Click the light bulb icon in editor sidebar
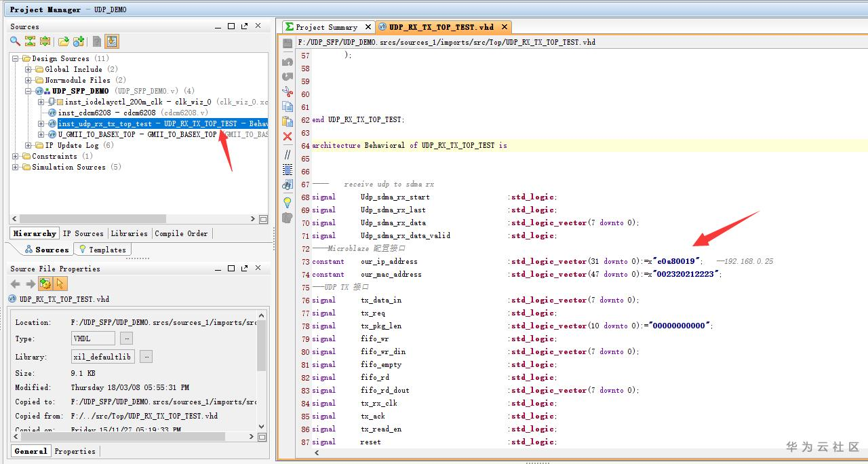 point(288,202)
